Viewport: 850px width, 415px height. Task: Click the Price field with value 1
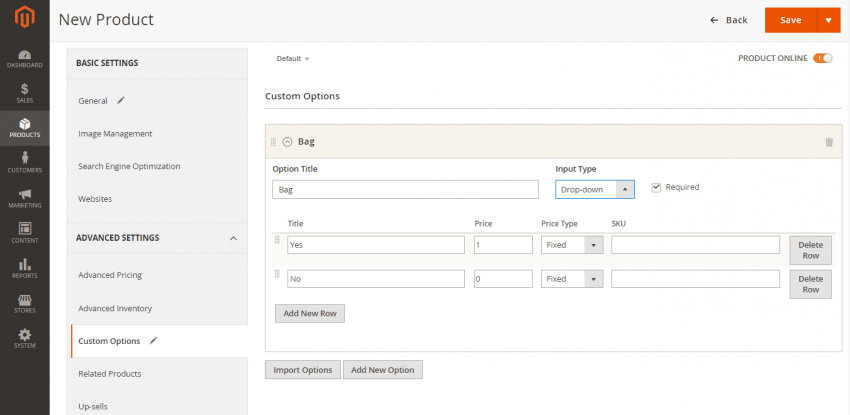click(503, 245)
